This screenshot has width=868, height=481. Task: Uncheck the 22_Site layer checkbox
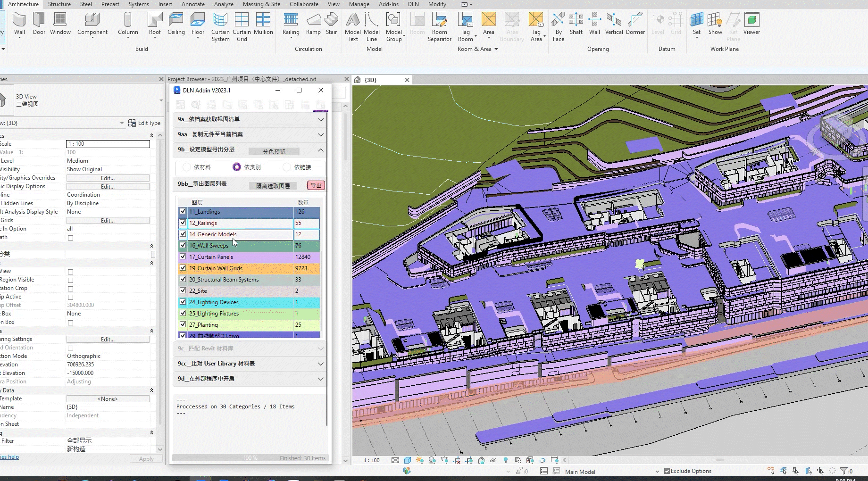183,290
